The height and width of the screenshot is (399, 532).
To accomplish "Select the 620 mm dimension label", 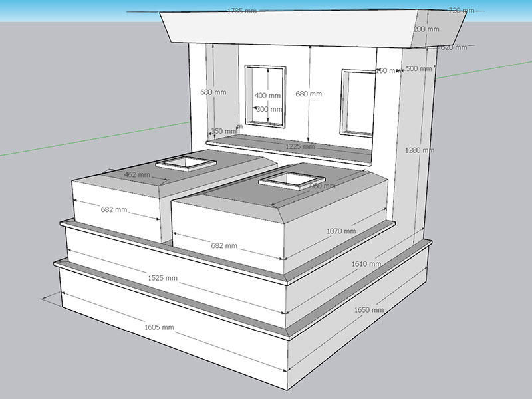I will pos(454,47).
